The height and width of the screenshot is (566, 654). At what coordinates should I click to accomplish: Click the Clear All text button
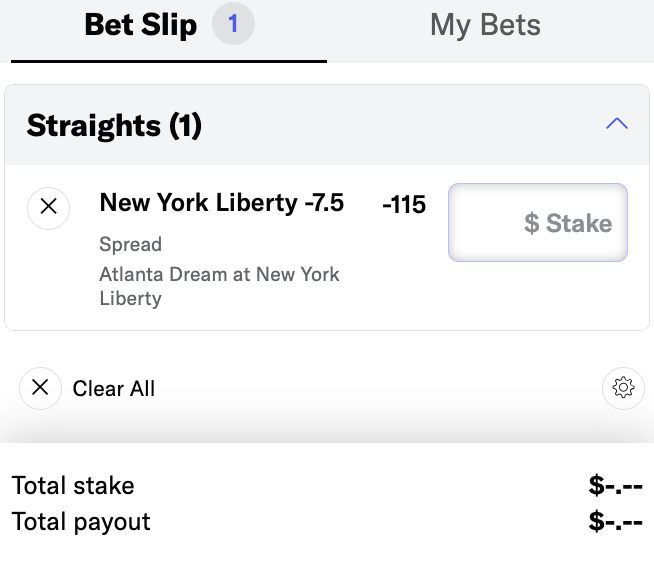pyautogui.click(x=114, y=388)
